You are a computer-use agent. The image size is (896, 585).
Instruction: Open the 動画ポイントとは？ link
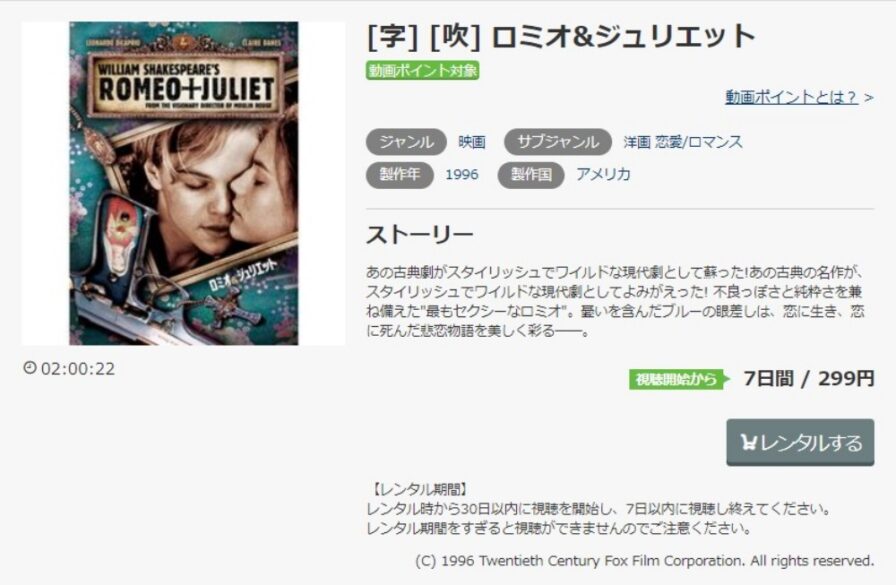(x=791, y=97)
